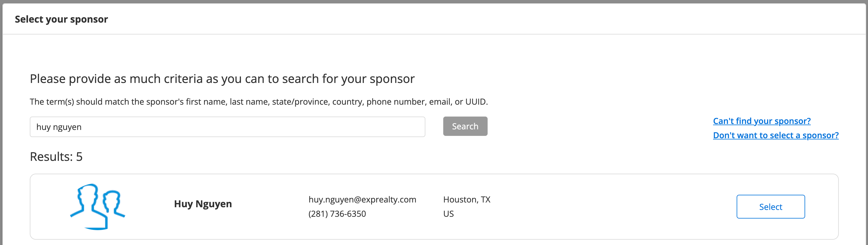
Task: Click the Search button
Action: tap(465, 126)
